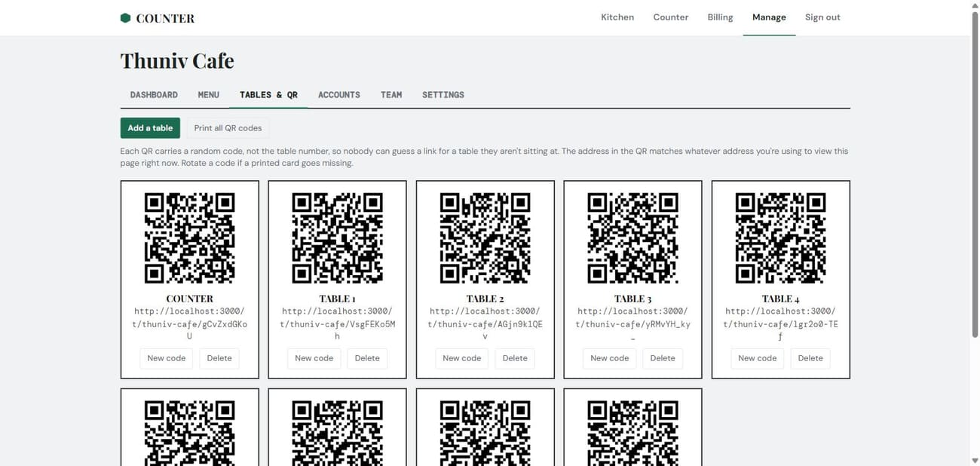Click the page scrollbar thumb

click(974, 173)
